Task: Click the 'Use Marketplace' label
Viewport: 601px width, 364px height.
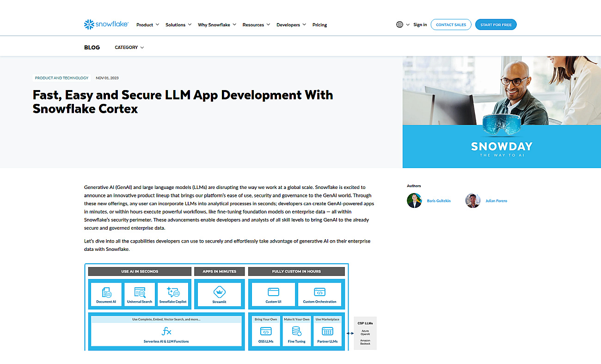Action: click(x=327, y=319)
